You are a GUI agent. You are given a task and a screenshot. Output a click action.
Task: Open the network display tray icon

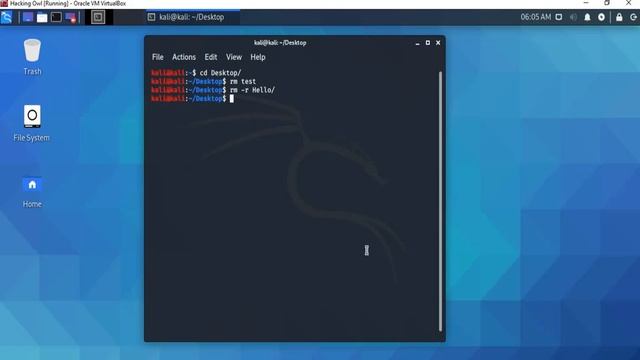coord(559,17)
